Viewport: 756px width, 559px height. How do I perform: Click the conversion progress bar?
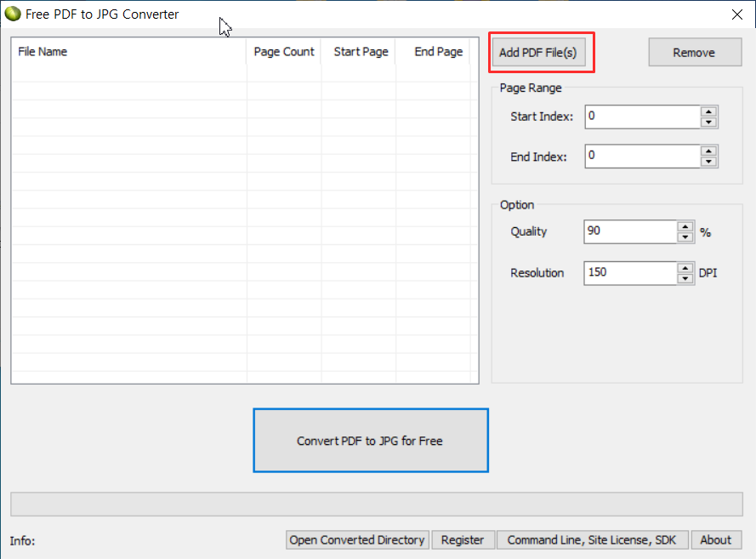click(x=377, y=504)
